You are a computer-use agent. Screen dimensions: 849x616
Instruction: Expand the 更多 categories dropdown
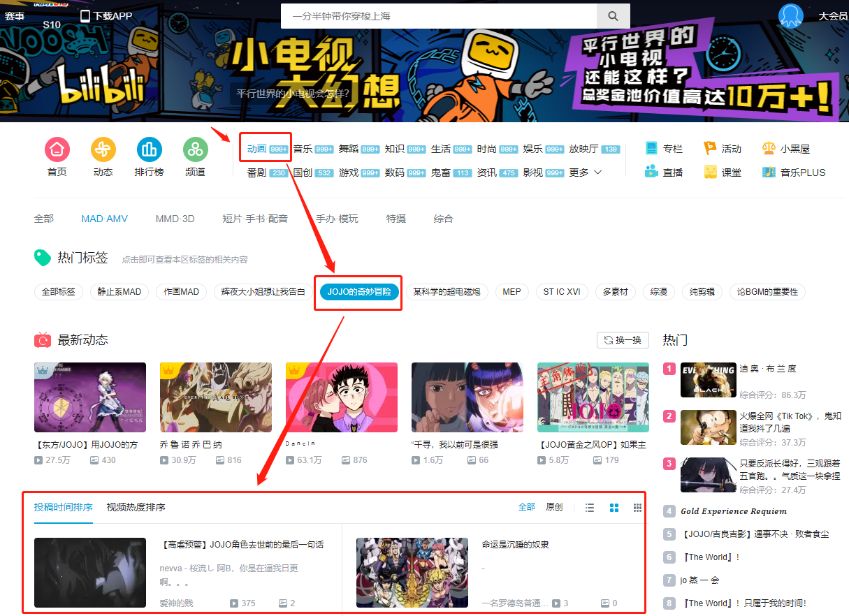tap(586, 173)
